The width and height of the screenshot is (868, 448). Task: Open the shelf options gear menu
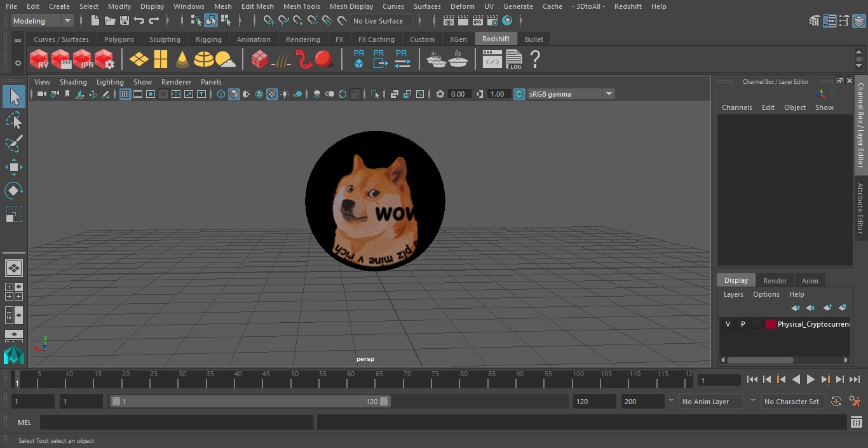tap(18, 63)
